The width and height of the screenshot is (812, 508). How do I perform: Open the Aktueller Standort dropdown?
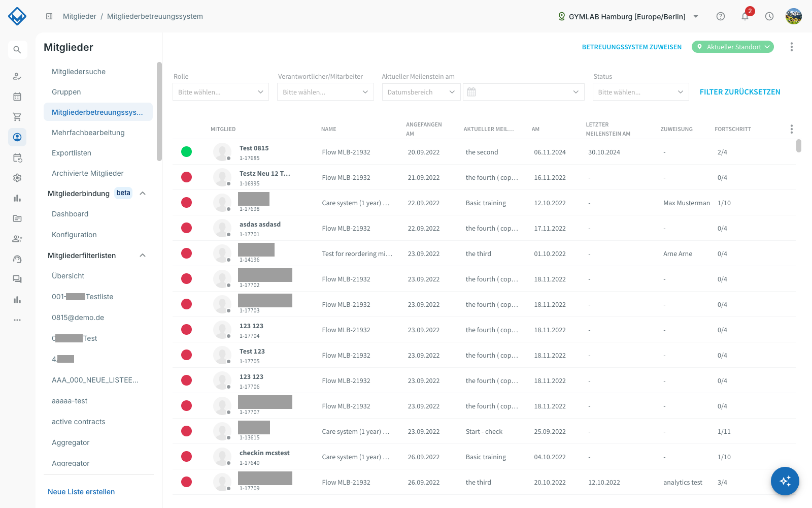tap(733, 47)
